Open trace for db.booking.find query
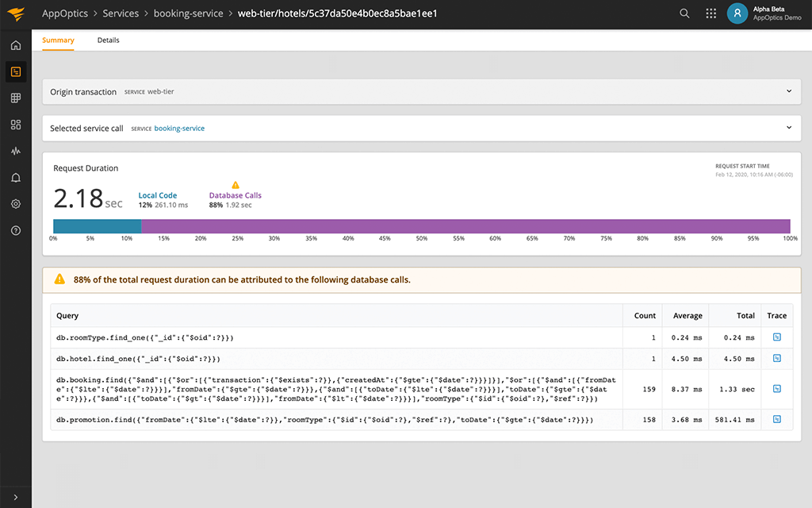This screenshot has height=508, width=812. pos(777,389)
